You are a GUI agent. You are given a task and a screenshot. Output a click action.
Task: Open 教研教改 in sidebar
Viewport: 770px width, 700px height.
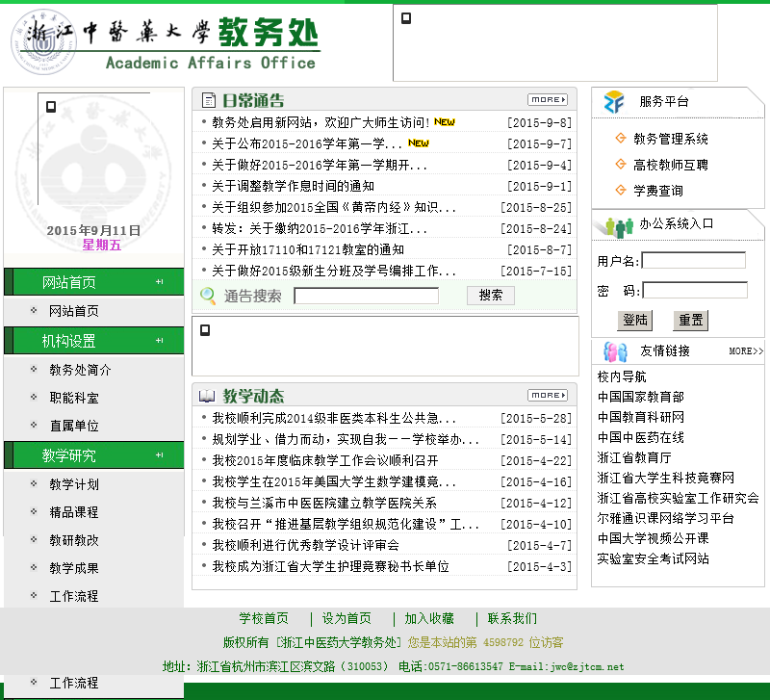pos(74,540)
